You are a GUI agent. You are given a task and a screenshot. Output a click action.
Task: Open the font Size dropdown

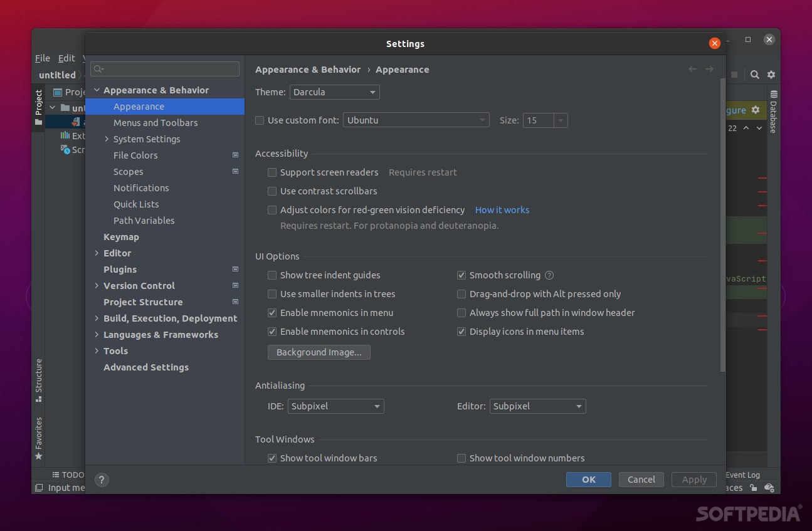(546, 120)
